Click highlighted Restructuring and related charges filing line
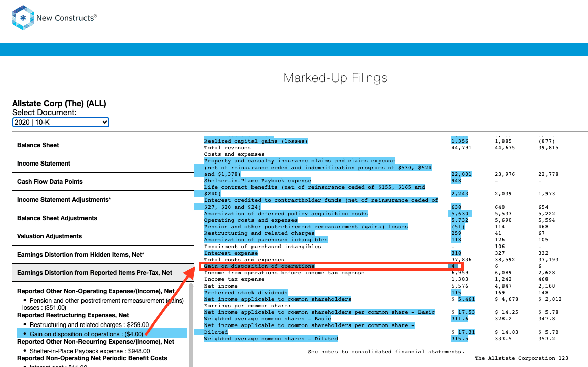The width and height of the screenshot is (588, 367). point(259,233)
